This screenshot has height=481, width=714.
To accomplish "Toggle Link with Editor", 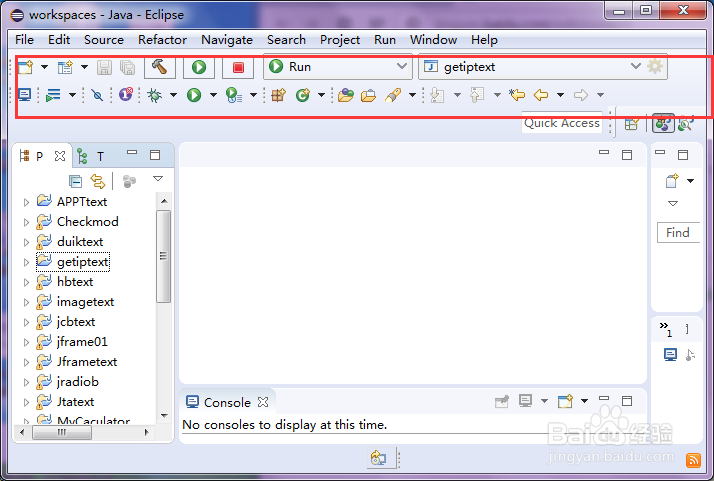I will (x=98, y=181).
